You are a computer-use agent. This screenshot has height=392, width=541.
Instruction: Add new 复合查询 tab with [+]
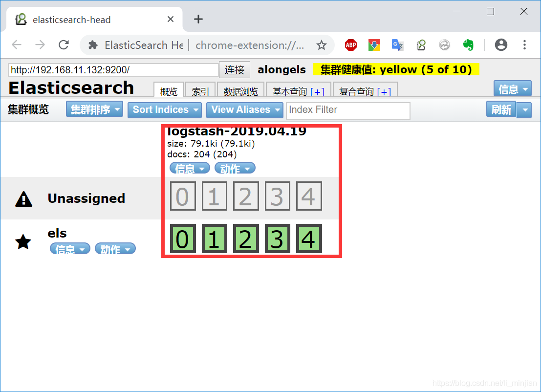point(384,92)
